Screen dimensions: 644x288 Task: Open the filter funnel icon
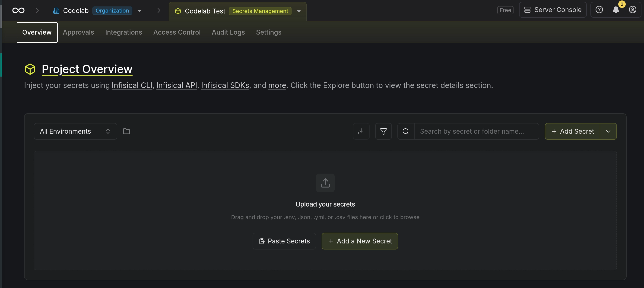[383, 131]
